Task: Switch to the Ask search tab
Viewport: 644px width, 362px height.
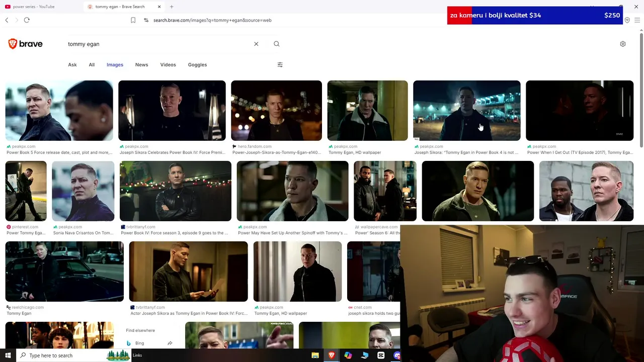Action: pos(72,64)
